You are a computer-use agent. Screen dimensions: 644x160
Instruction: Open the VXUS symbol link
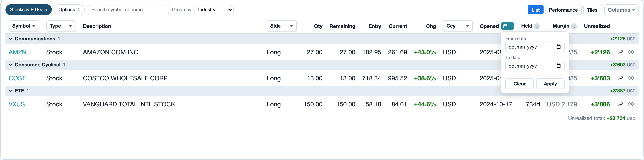pyautogui.click(x=17, y=104)
